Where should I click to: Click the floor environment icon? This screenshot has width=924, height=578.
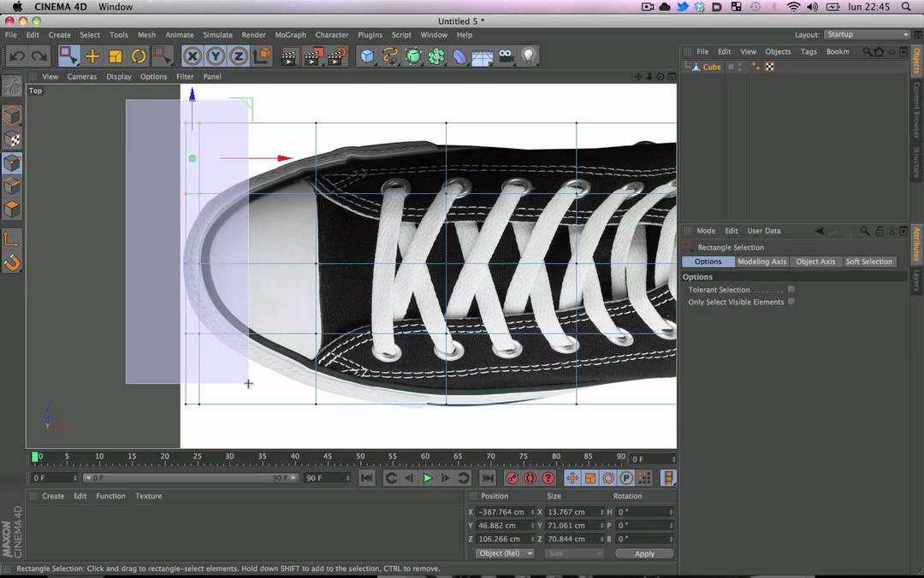click(483, 57)
